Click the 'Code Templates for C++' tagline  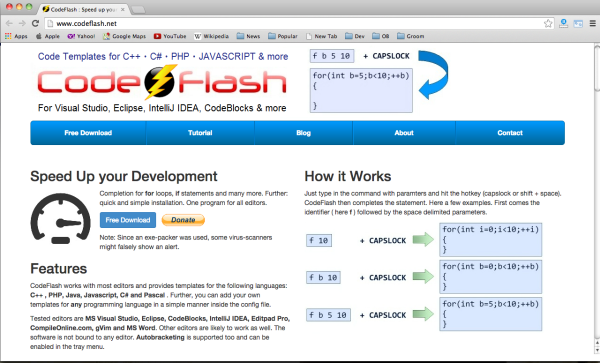[x=163, y=57]
